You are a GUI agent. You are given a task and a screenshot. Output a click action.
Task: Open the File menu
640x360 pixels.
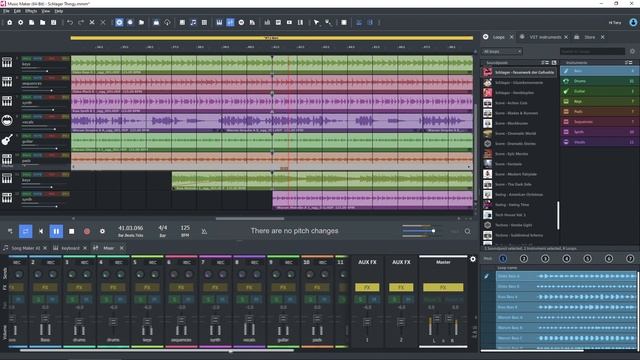6,11
